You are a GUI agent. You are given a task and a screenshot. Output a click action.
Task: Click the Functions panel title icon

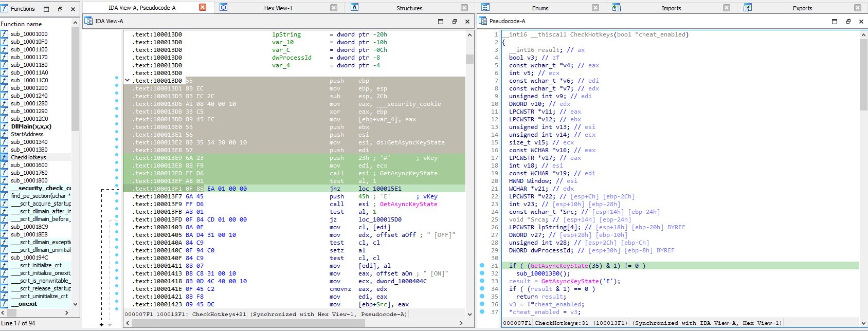point(5,9)
